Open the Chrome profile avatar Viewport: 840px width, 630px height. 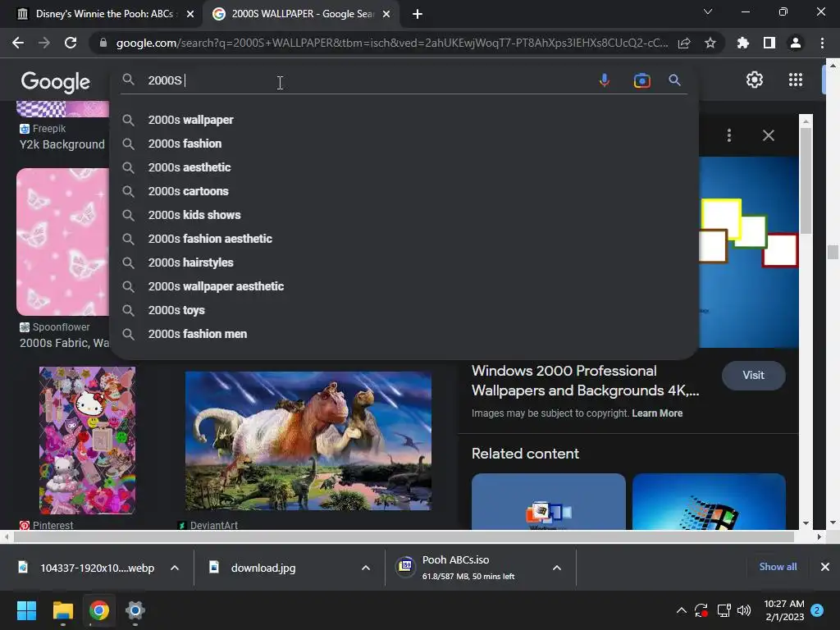(x=796, y=43)
